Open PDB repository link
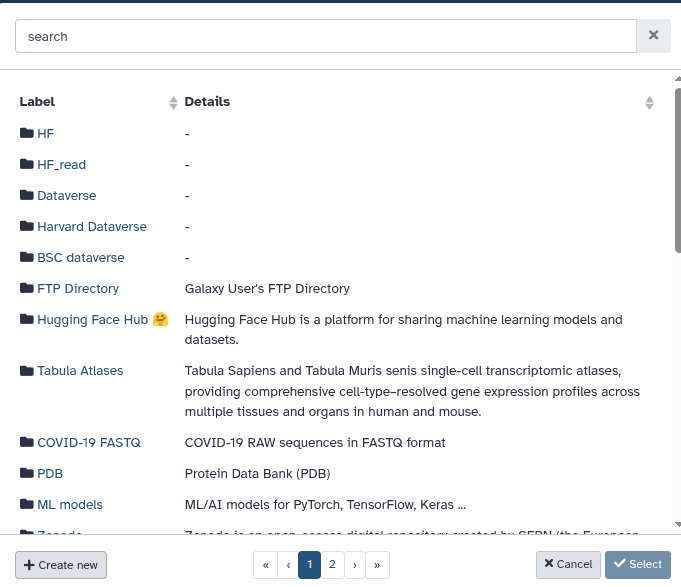 [x=50, y=474]
